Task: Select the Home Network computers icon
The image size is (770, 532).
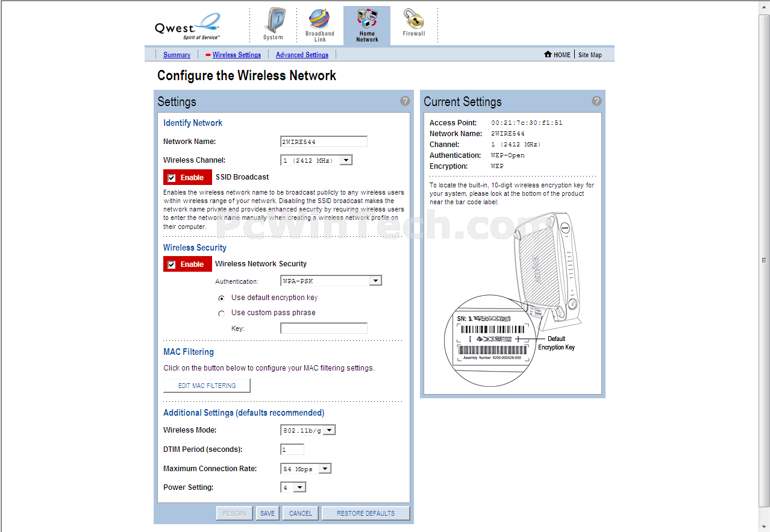Action: click(367, 20)
